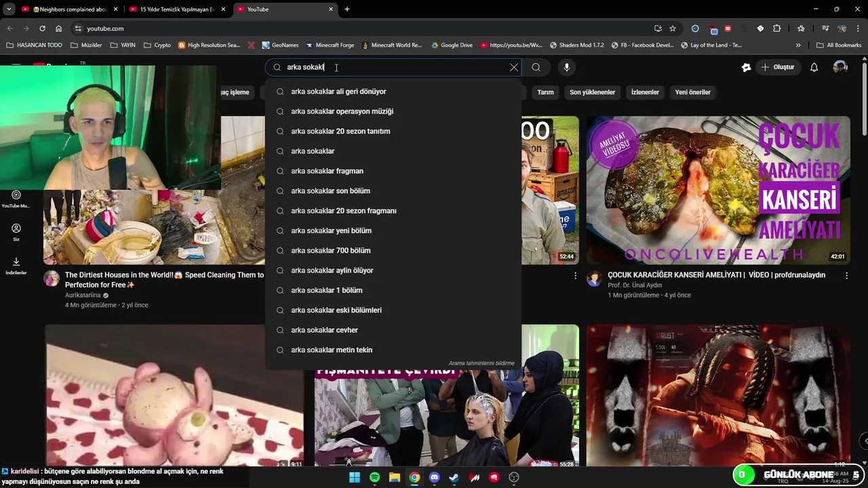The image size is (868, 488).
Task: Open HASANCAN TODO bookmark folder
Action: click(x=34, y=45)
